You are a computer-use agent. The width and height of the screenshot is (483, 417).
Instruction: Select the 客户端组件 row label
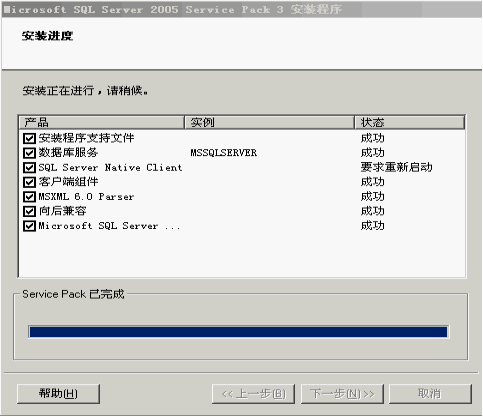pos(68,182)
